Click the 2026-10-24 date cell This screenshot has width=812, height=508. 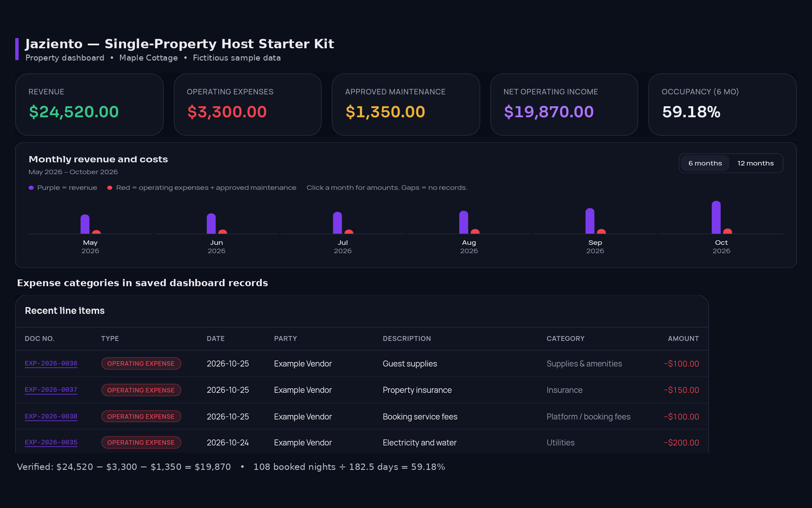tap(228, 442)
